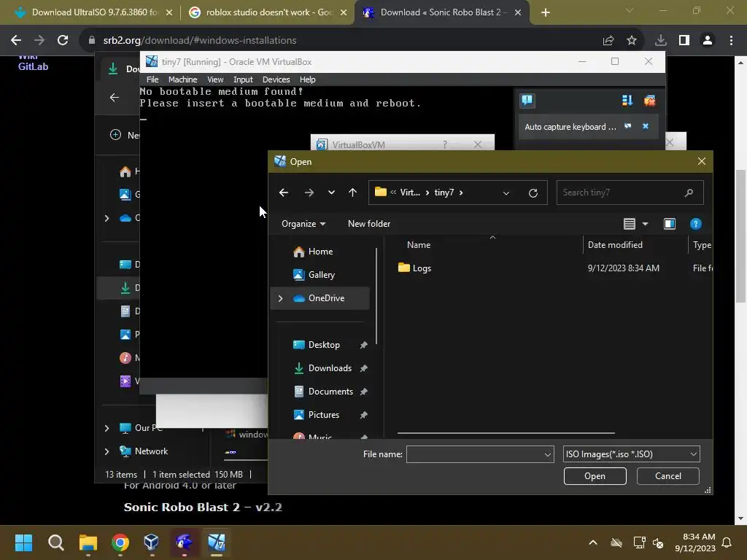This screenshot has width=747, height=560.
Task: Open the Help menu in VirtualBox
Action: (307, 79)
